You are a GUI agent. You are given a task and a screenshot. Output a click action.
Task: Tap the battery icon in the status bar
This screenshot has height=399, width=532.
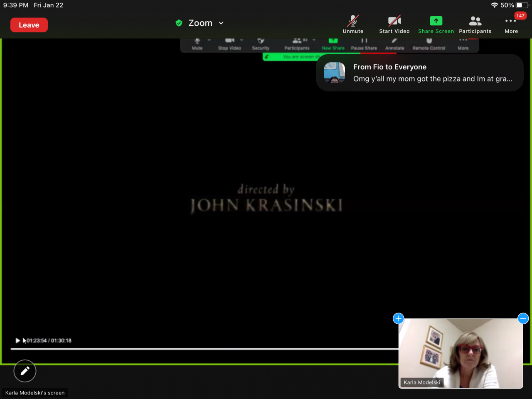[x=522, y=5]
